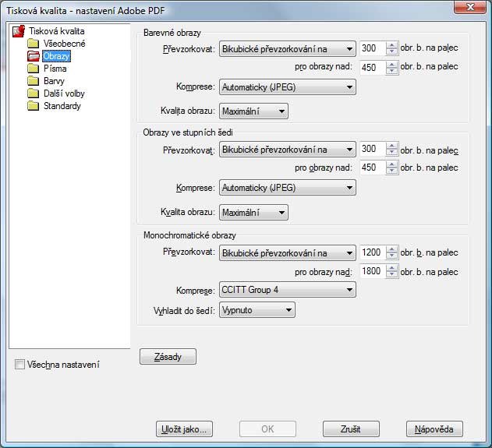Open the Barvy folder icon

coord(33,81)
